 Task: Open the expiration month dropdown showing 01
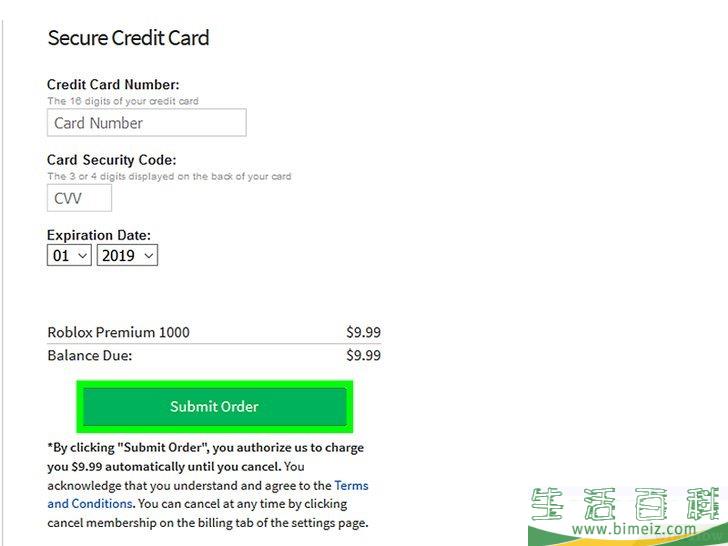69,255
